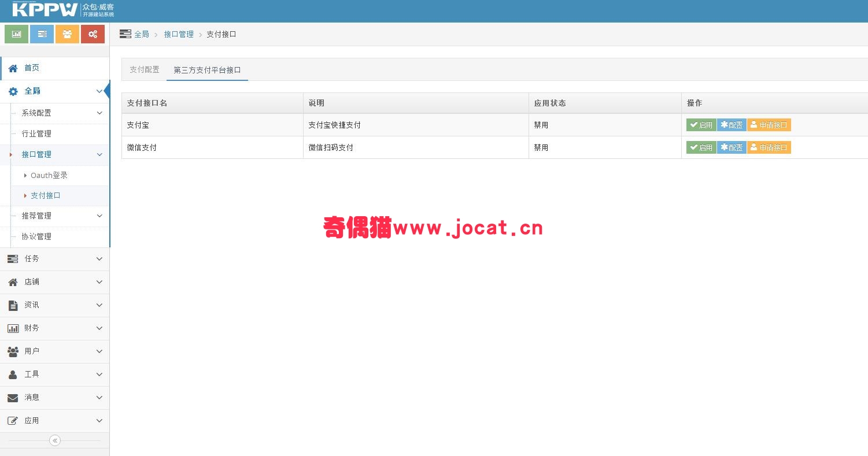Click the orange users shortcut button
Screen dimensions: 868x456
pyautogui.click(x=67, y=34)
